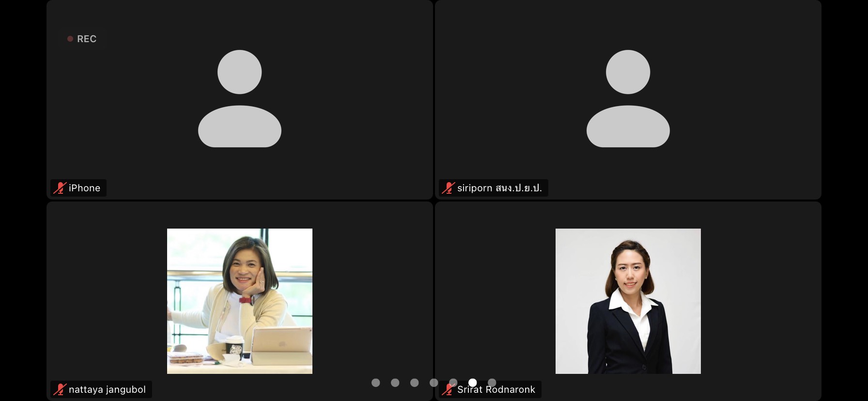Viewport: 868px width, 401px height.
Task: Select the siriporn participant avatar placeholder
Action: coord(628,98)
